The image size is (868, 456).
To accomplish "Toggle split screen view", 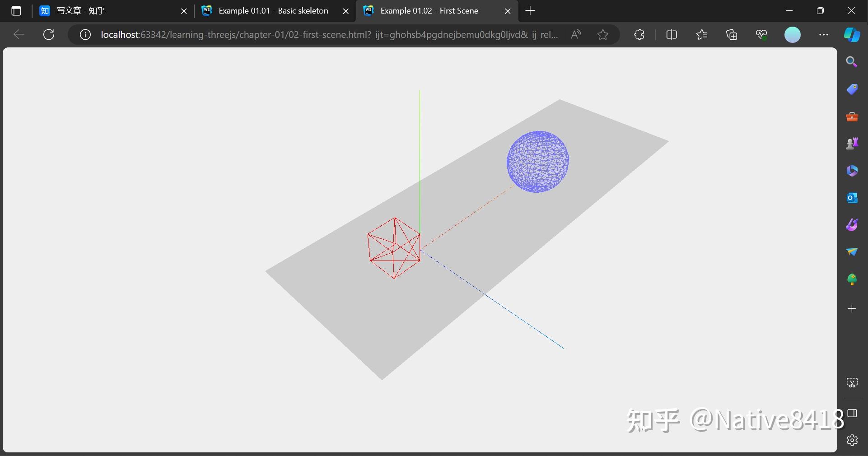I will 672,35.
